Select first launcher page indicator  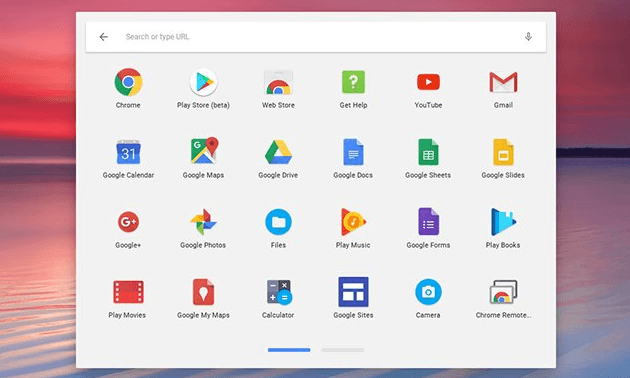coord(289,350)
